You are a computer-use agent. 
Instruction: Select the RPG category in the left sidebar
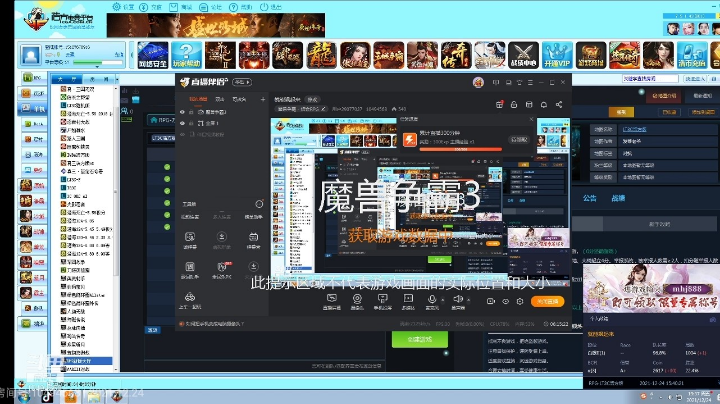[33, 78]
